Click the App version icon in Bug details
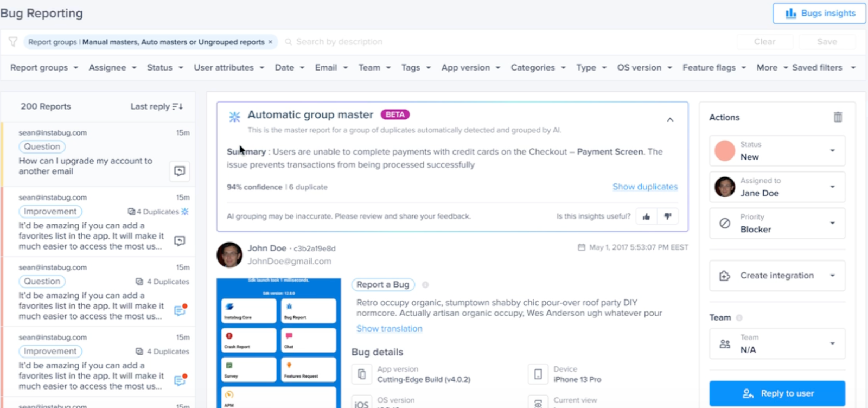868x408 pixels. pyautogui.click(x=362, y=374)
